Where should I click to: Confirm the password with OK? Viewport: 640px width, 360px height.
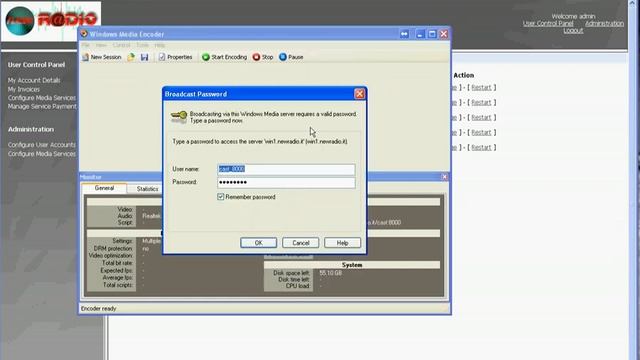point(258,243)
